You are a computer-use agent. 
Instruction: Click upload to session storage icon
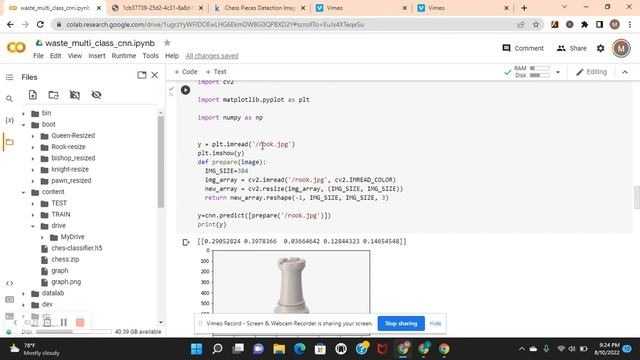coord(33,95)
